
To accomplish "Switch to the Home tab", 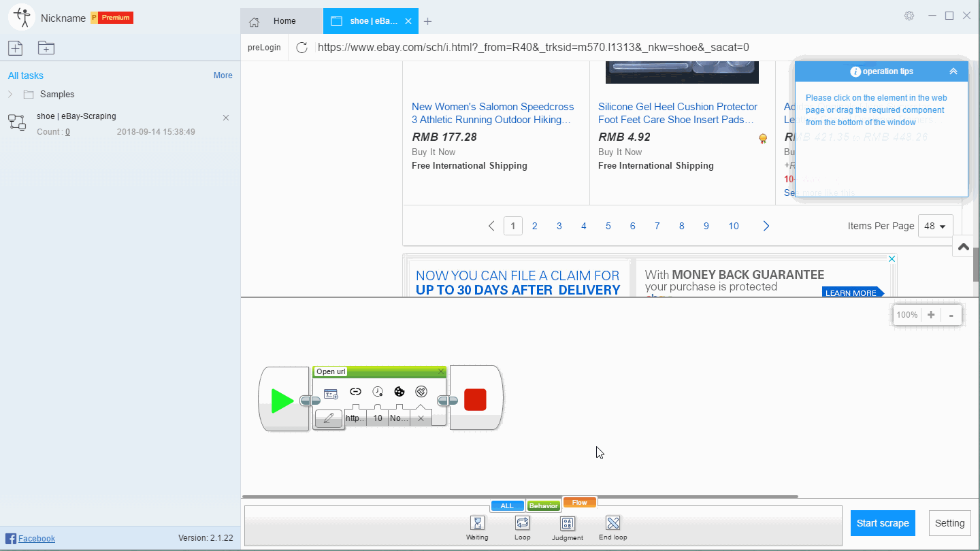I will [x=282, y=21].
